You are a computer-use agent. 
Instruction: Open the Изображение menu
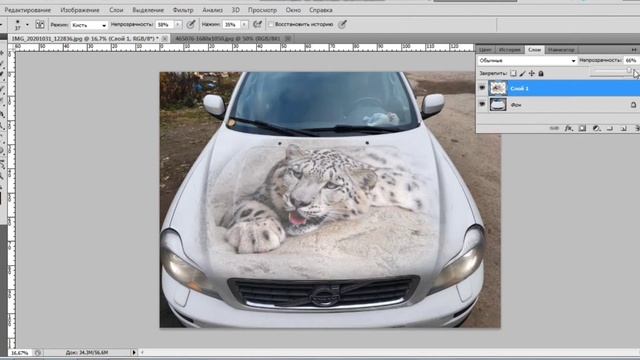click(80, 10)
